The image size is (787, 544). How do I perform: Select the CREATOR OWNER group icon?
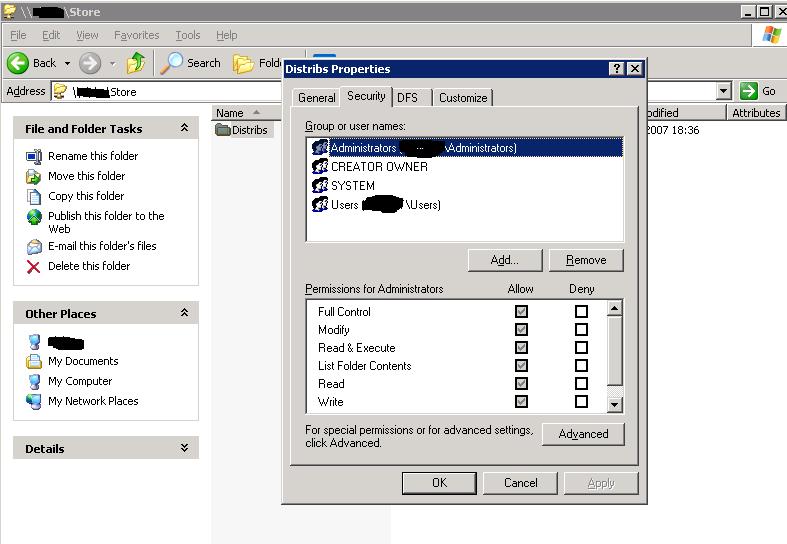click(320, 166)
